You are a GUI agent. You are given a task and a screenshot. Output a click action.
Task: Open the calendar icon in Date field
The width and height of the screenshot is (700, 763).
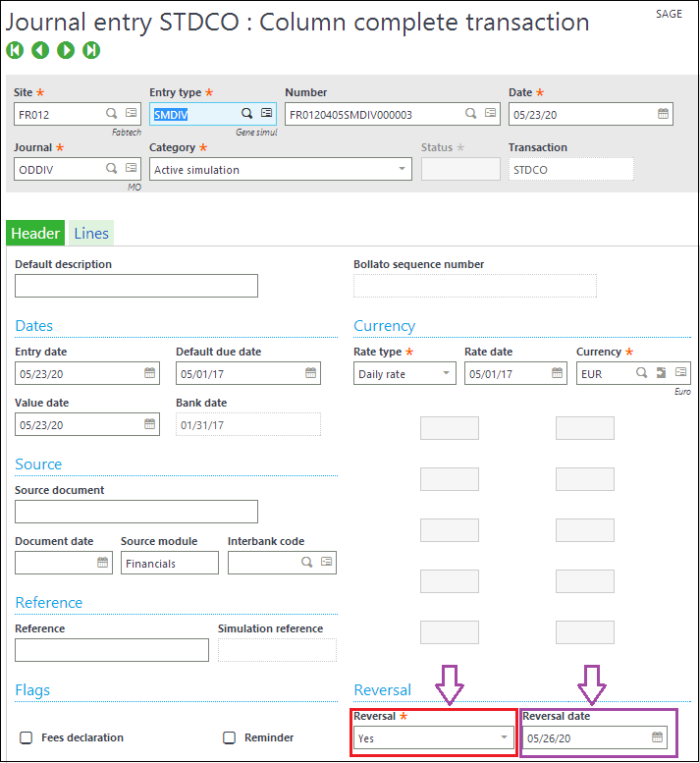(663, 114)
